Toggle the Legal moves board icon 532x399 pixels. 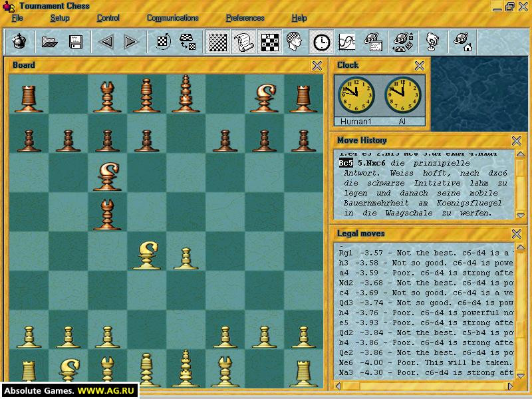coord(270,42)
